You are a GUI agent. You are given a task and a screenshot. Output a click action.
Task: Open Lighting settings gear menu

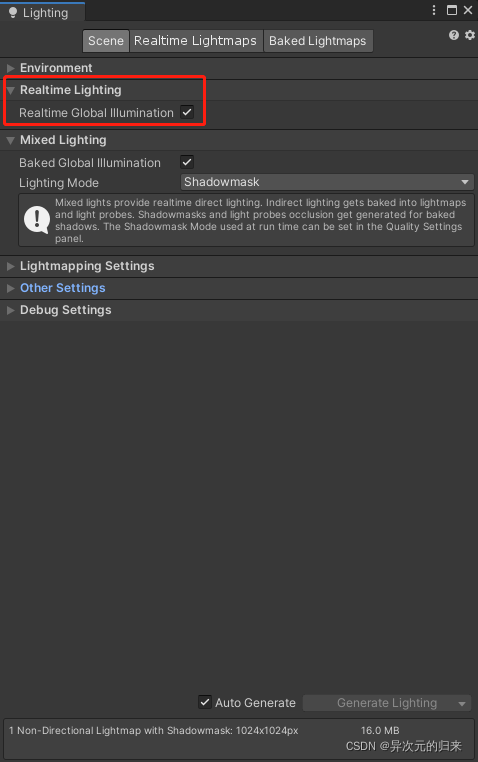coord(470,35)
